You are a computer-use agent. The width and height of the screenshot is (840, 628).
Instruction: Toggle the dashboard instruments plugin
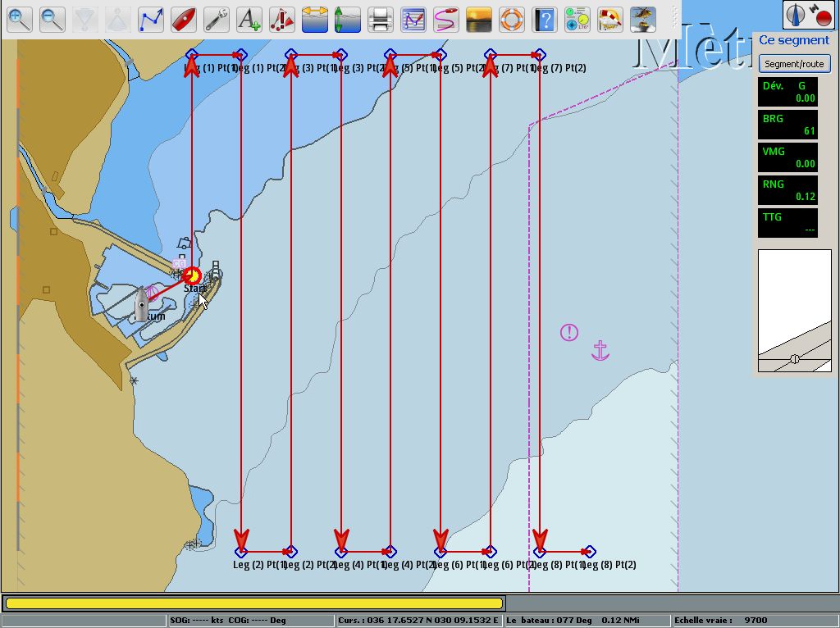coord(577,20)
